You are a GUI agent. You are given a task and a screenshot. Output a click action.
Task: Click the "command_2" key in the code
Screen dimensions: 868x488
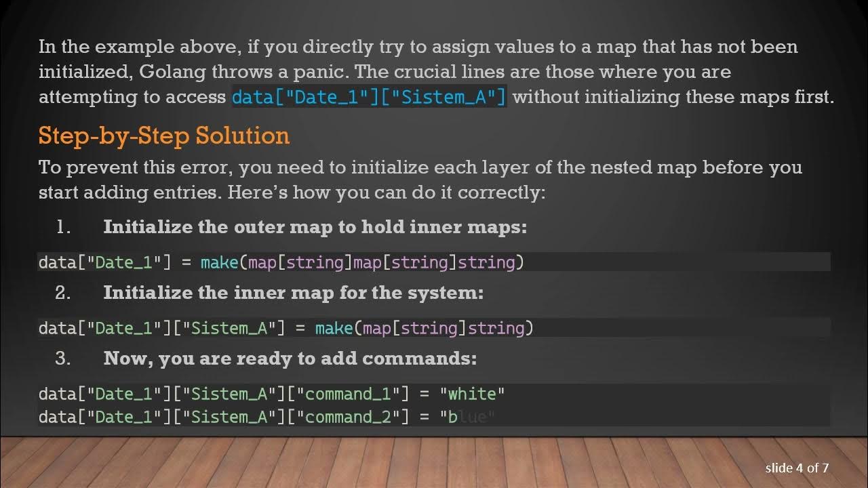pyautogui.click(x=348, y=417)
